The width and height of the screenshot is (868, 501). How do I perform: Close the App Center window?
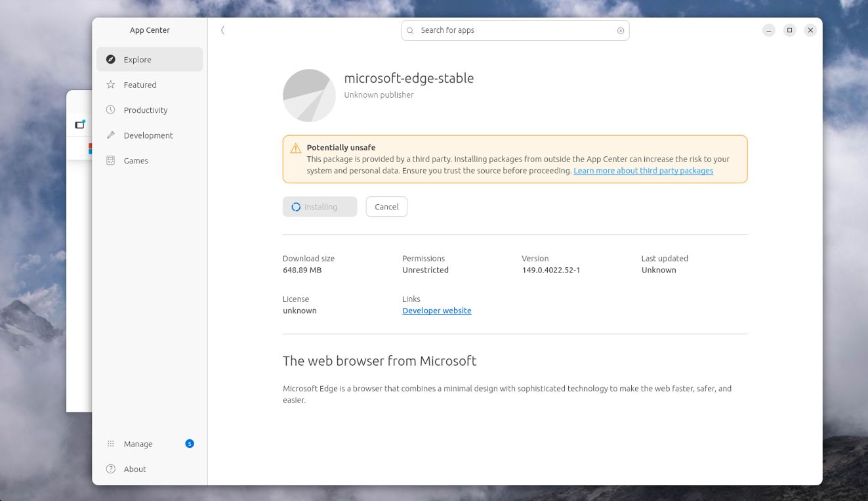coord(811,30)
